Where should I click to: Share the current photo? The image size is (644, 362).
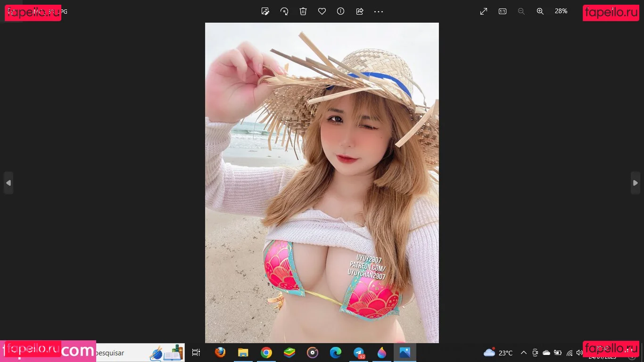click(x=359, y=11)
